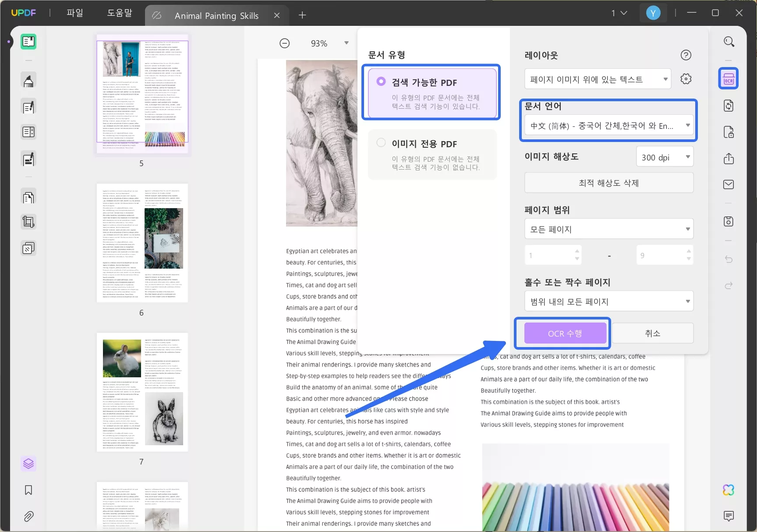Open the Organize Pages tool
Viewport: 757px width, 532px height.
point(28,198)
